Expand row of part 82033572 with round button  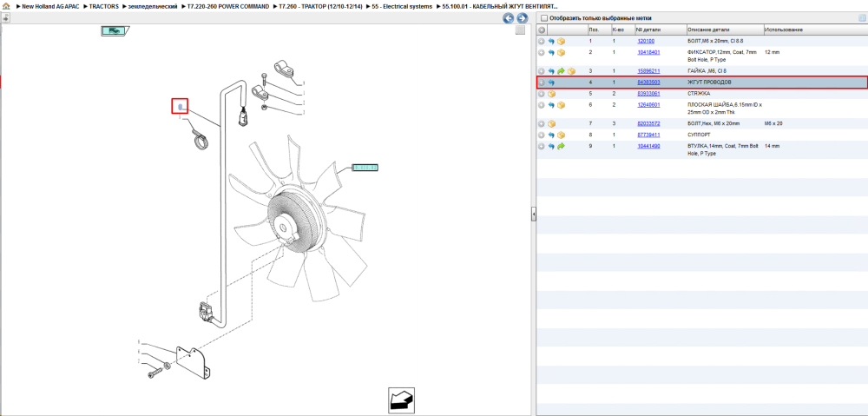(542, 124)
